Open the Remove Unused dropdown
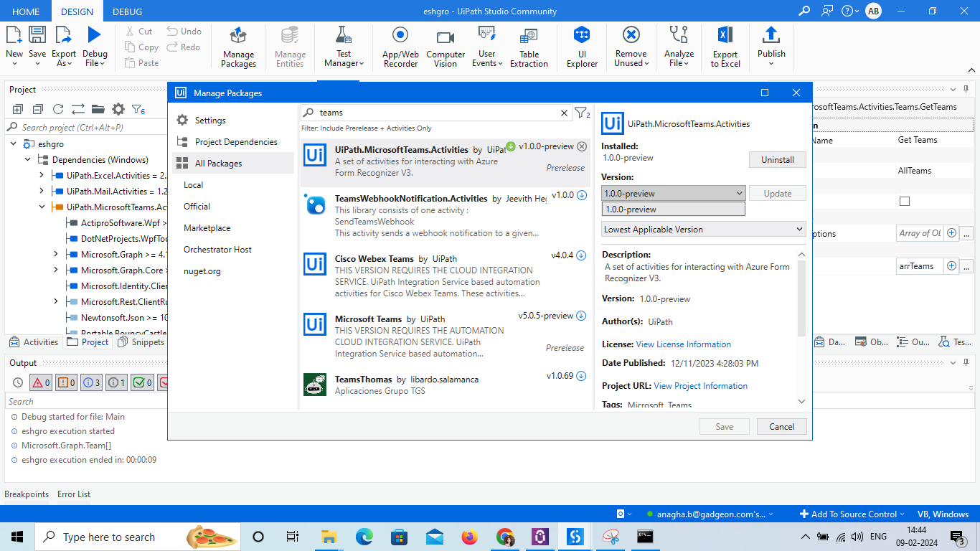 coord(631,47)
